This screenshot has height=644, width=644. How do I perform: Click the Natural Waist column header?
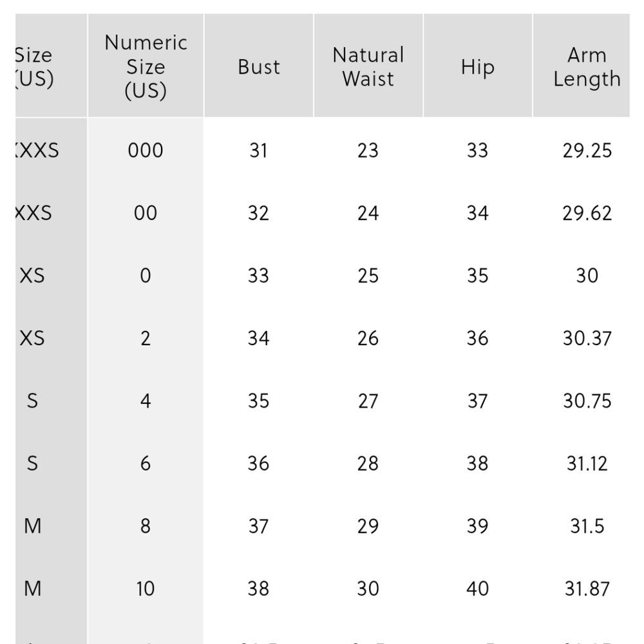[x=368, y=67]
